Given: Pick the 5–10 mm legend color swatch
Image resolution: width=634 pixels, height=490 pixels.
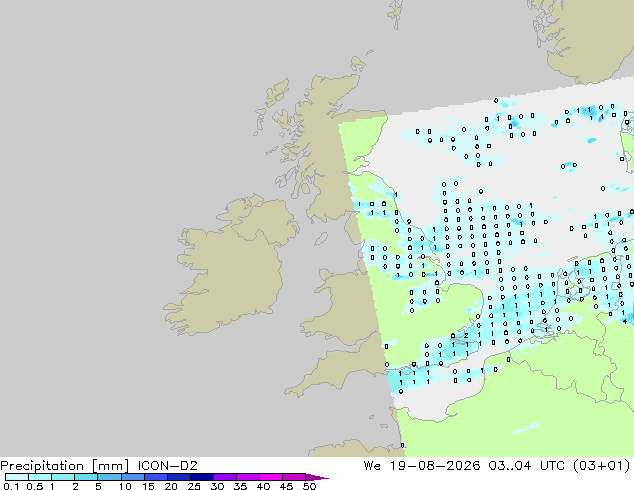Looking at the screenshot, I should (x=109, y=477).
